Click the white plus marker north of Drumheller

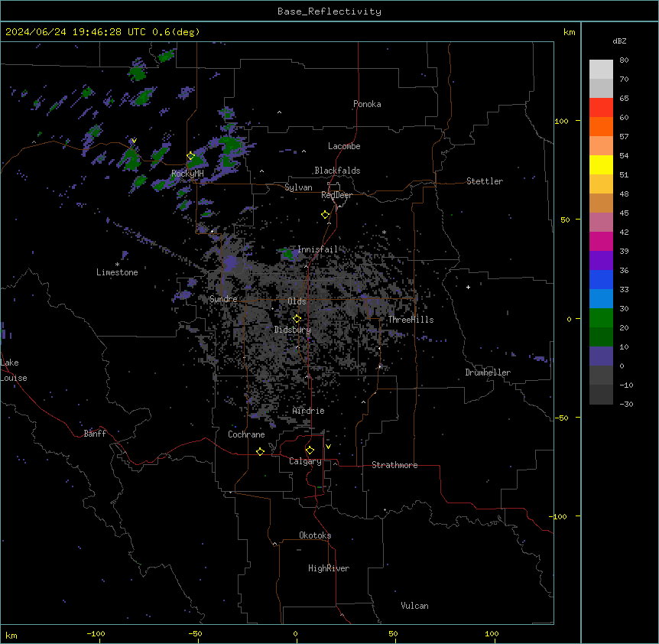click(x=468, y=287)
